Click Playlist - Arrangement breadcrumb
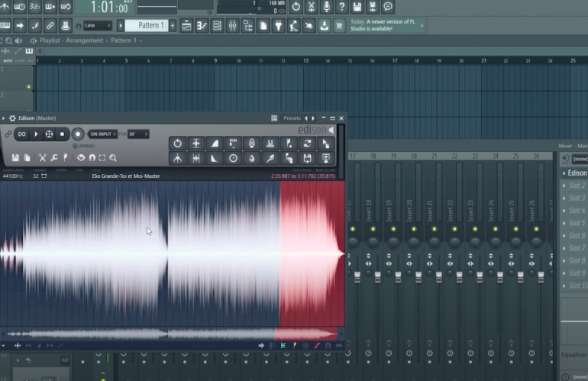This screenshot has width=588, height=381. point(71,40)
